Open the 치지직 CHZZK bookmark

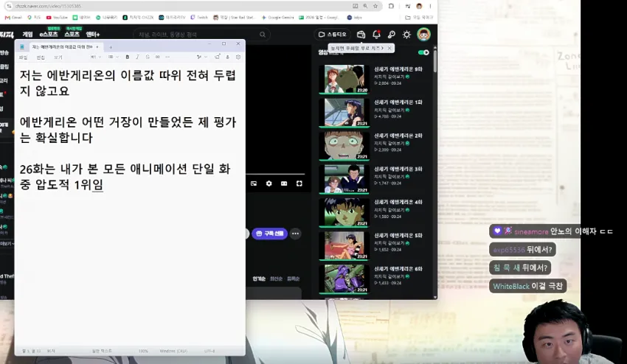(138, 18)
